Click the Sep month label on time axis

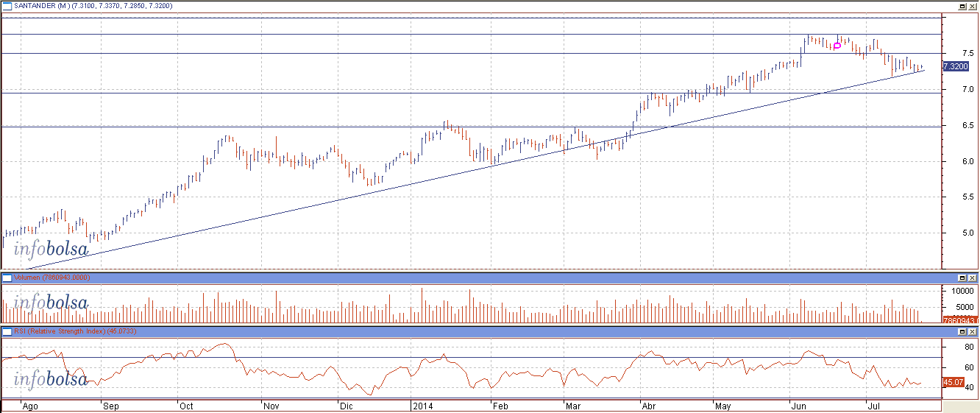coord(110,406)
